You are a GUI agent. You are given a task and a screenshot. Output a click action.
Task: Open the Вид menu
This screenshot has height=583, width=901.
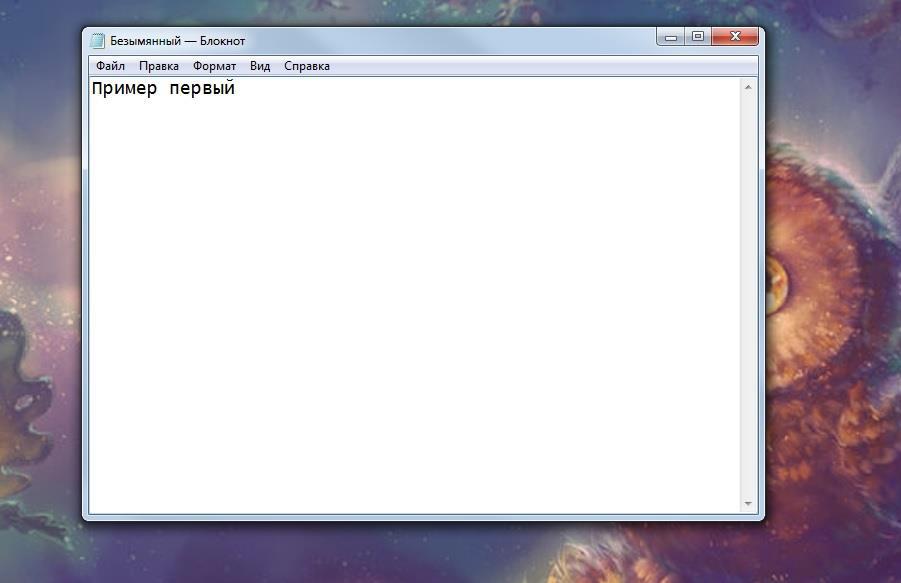click(260, 66)
